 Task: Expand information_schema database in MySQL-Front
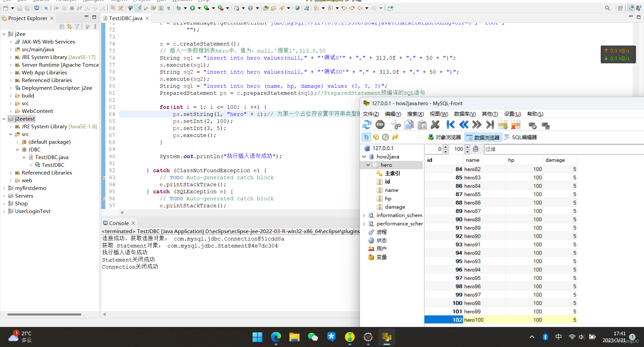point(364,215)
